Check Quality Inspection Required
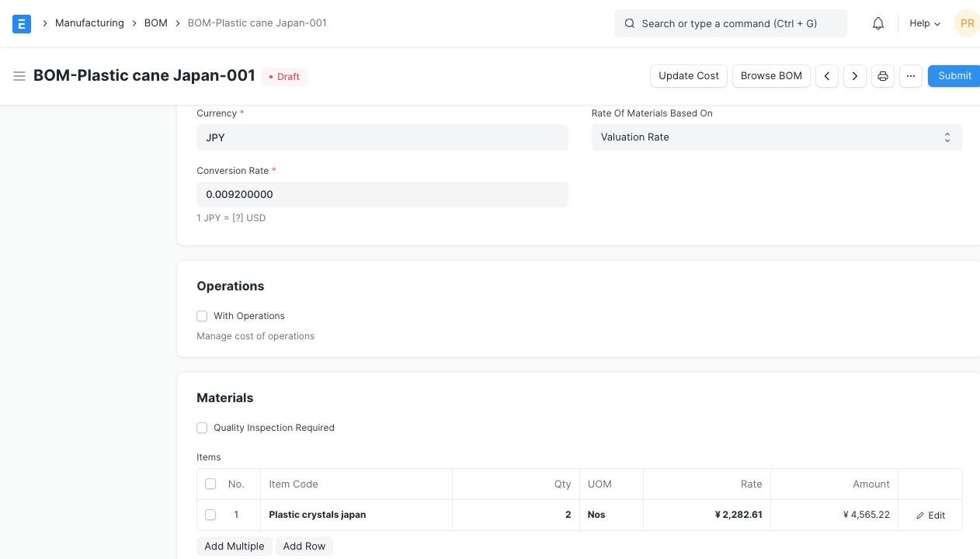The width and height of the screenshot is (980, 559). (202, 428)
